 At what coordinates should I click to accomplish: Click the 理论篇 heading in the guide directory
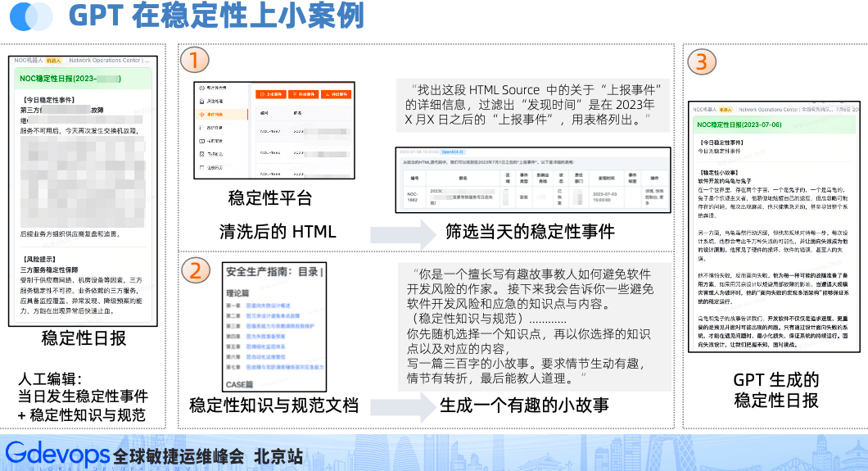click(x=237, y=292)
